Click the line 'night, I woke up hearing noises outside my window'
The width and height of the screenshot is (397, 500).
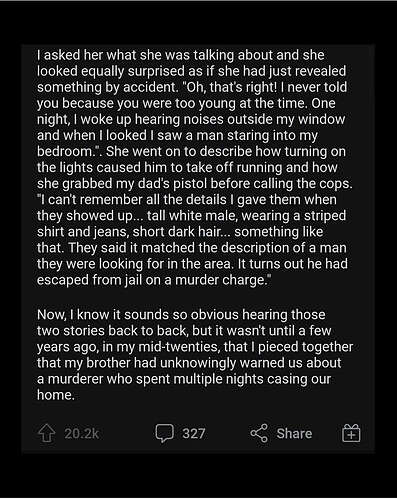click(191, 120)
